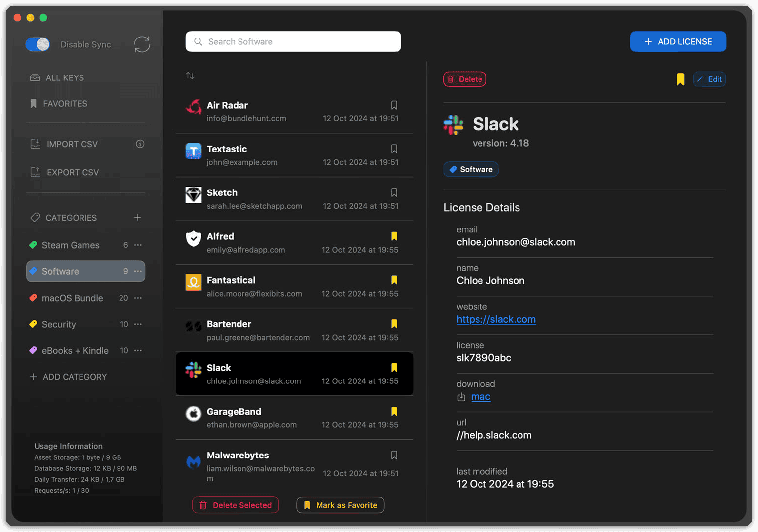758x532 pixels.
Task: Open the Software category options ellipsis
Action: point(138,271)
